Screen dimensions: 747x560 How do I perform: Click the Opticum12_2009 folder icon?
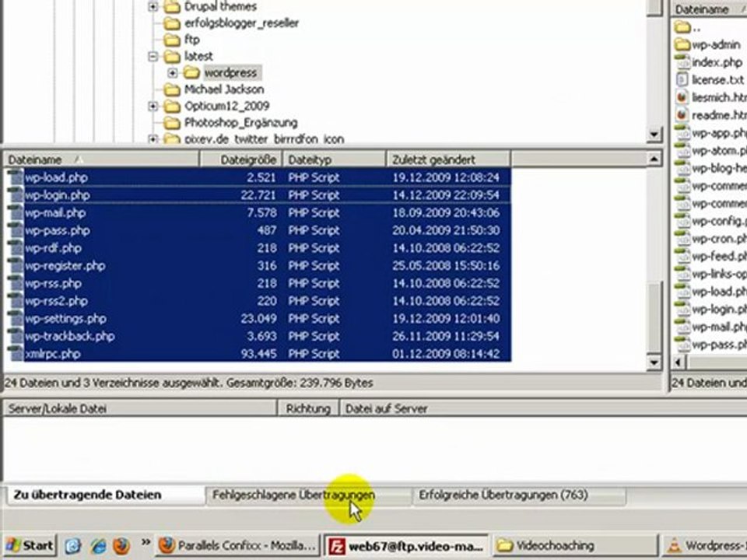click(172, 106)
